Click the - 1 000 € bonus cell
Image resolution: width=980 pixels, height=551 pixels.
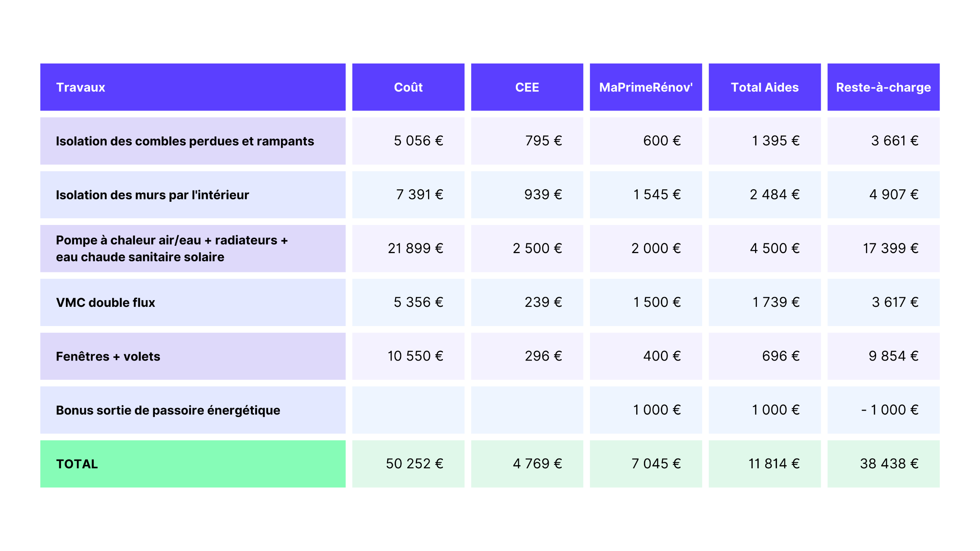coord(883,410)
